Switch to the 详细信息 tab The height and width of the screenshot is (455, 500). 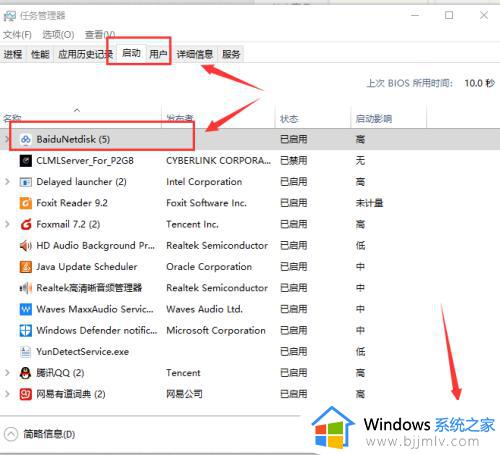[x=195, y=54]
